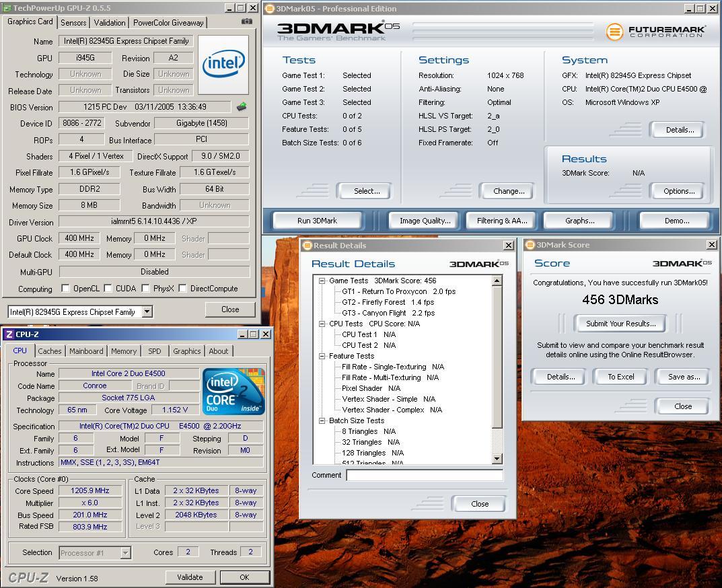Click the Result Details scrollbar down arrow
The width and height of the screenshot is (722, 588).
(x=497, y=459)
